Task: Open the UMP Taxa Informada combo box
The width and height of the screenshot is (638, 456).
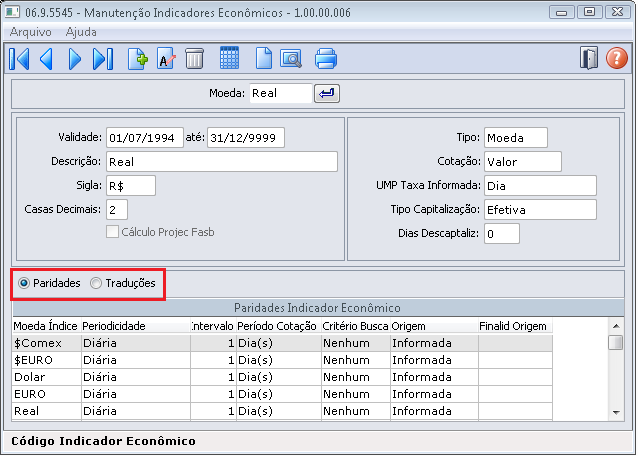Action: point(540,186)
